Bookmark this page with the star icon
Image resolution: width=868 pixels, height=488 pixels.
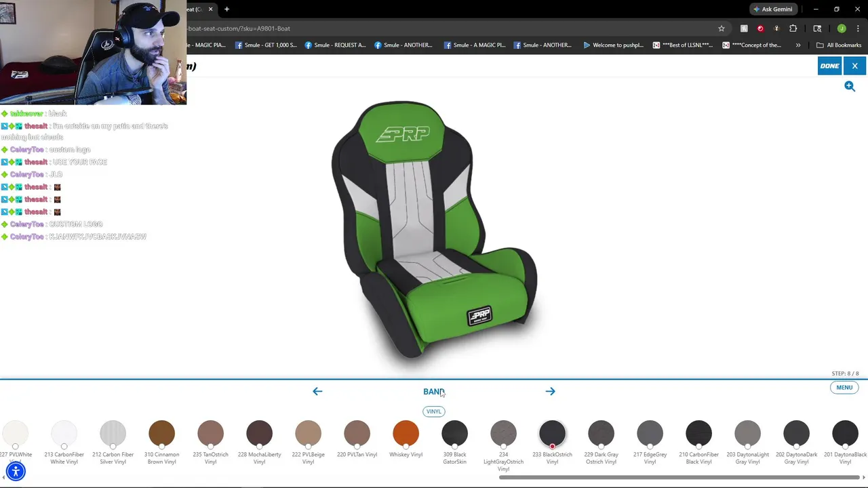(722, 28)
